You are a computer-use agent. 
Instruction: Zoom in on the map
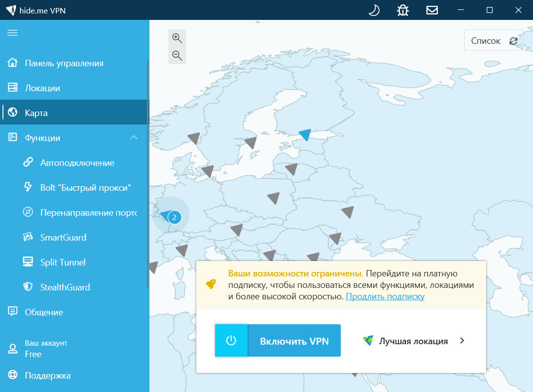pos(177,38)
